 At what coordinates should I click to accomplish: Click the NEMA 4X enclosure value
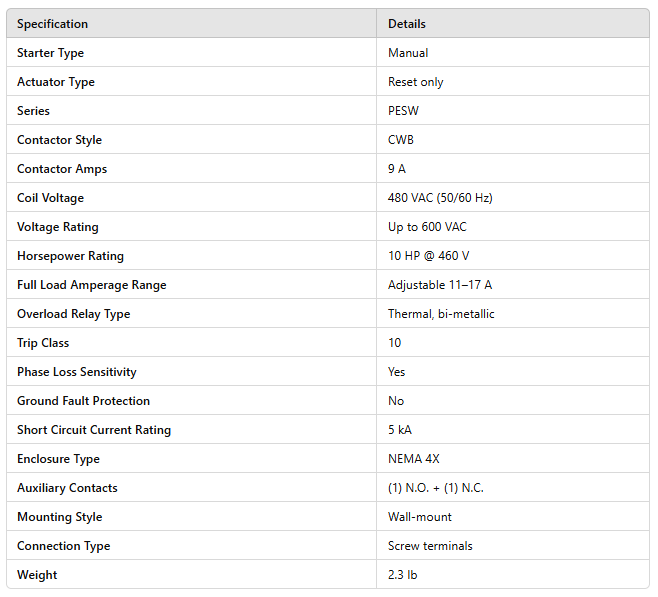(x=414, y=459)
